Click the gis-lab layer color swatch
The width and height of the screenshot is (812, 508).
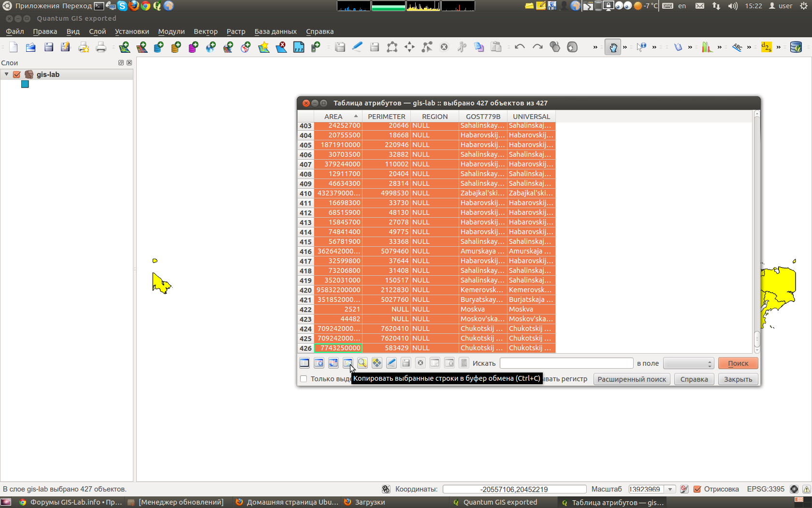[x=25, y=84]
